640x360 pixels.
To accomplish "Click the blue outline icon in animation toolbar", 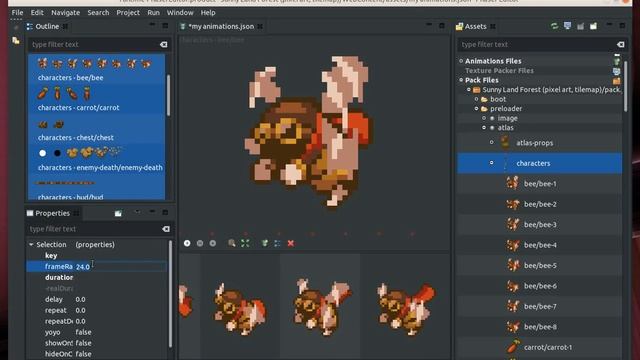I will coord(278,243).
